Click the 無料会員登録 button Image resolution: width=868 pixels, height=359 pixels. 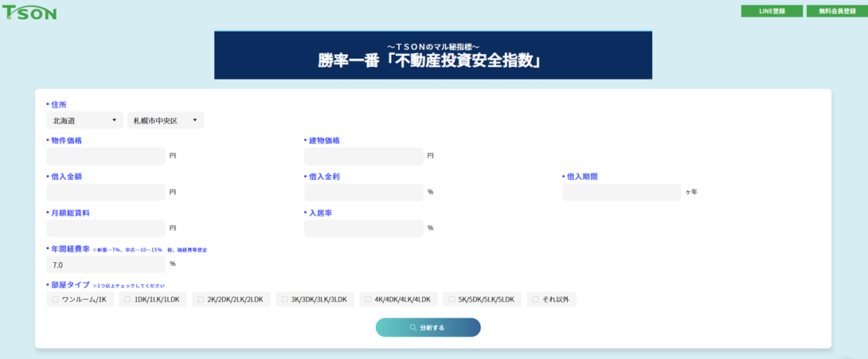835,11
